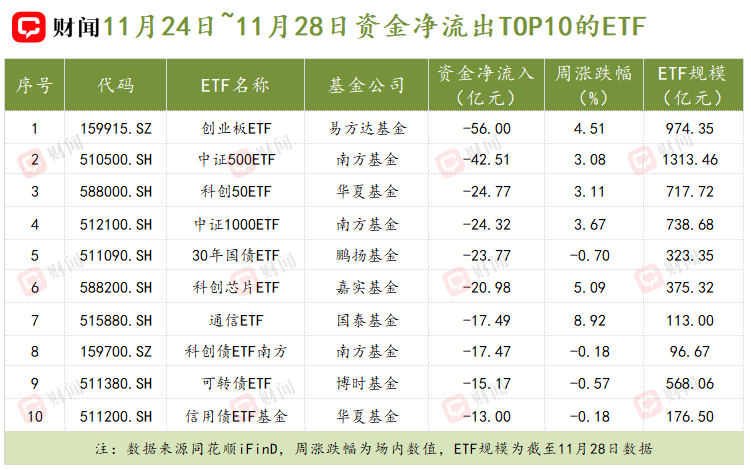The image size is (751, 470).
Task: Click net inflow value -56.00
Action: pos(487,128)
